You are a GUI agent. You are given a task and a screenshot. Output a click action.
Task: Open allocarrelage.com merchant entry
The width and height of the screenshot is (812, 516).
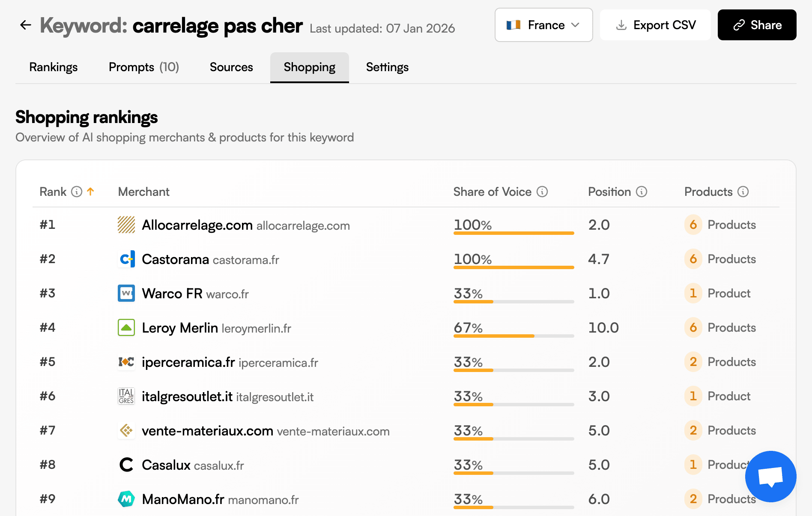click(x=197, y=225)
